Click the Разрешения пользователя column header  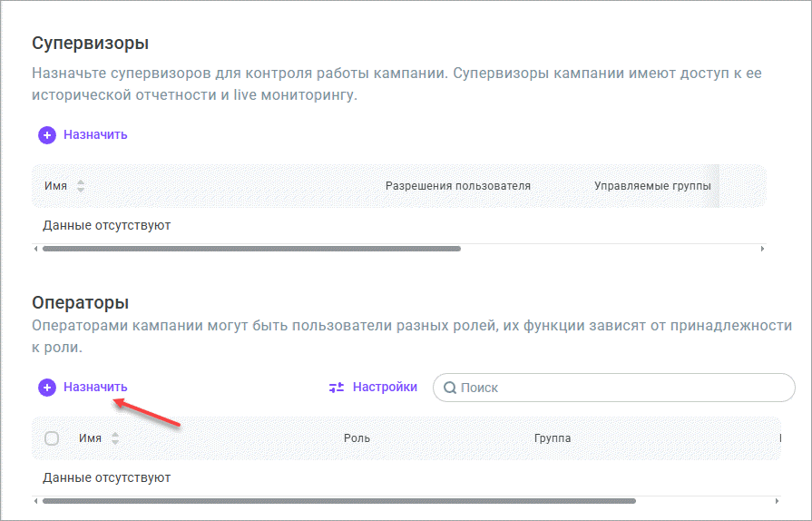[x=457, y=186]
